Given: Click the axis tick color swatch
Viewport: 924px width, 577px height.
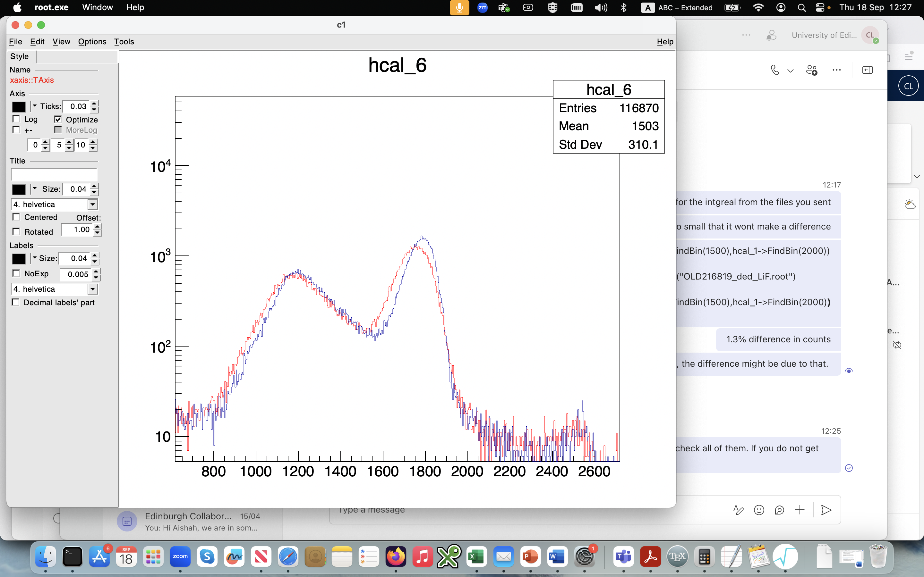Looking at the screenshot, I should pos(19,106).
